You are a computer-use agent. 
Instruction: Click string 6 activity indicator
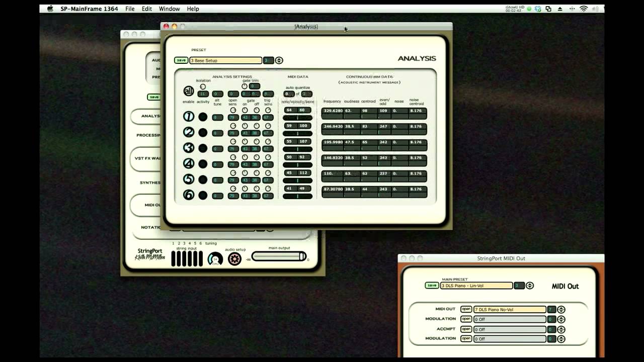(203, 195)
